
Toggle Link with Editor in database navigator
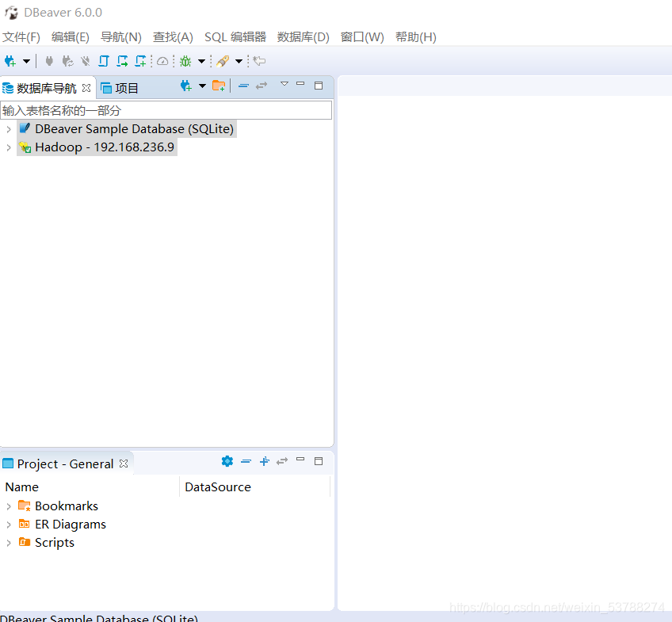(262, 86)
